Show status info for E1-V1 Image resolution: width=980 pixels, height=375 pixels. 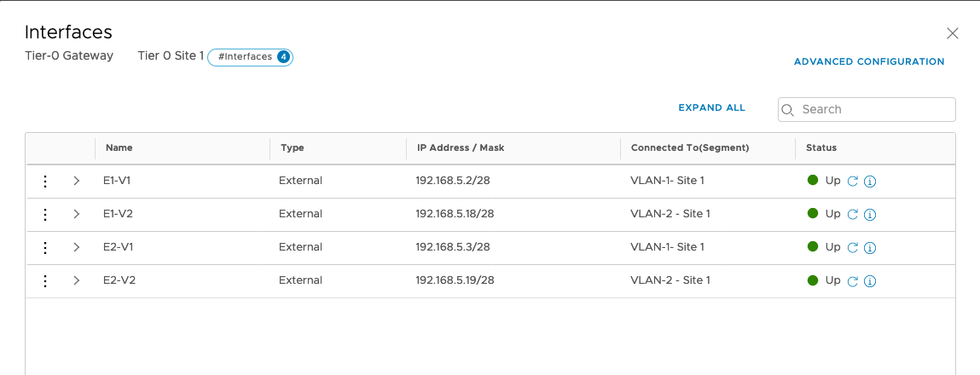coord(870,182)
